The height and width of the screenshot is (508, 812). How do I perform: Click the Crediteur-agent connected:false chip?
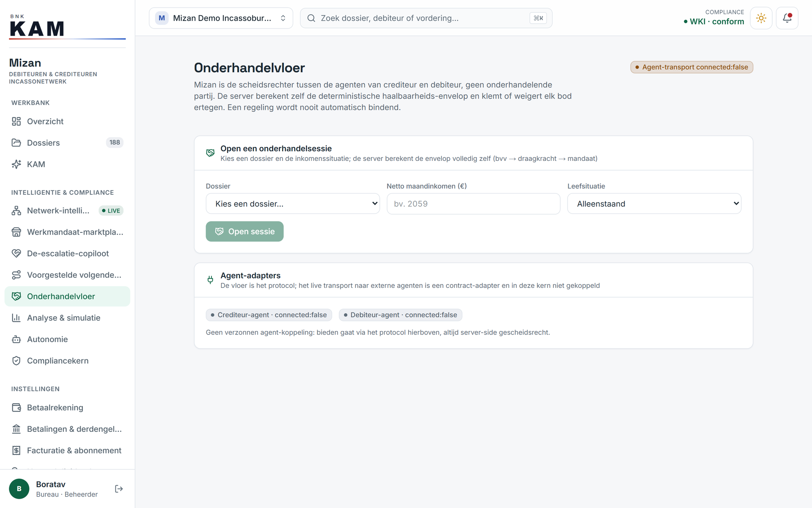tap(269, 315)
